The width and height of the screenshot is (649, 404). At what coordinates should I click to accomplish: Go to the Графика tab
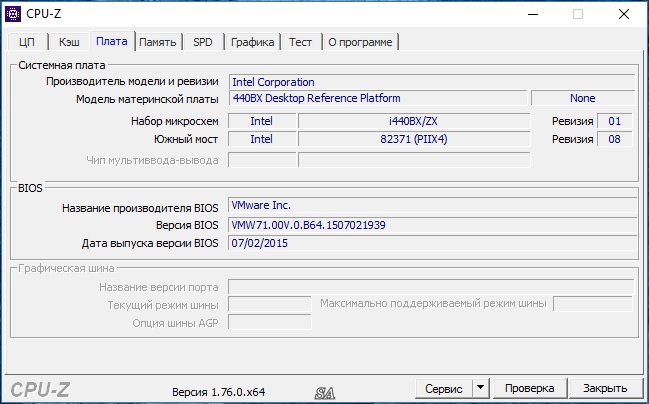click(252, 41)
